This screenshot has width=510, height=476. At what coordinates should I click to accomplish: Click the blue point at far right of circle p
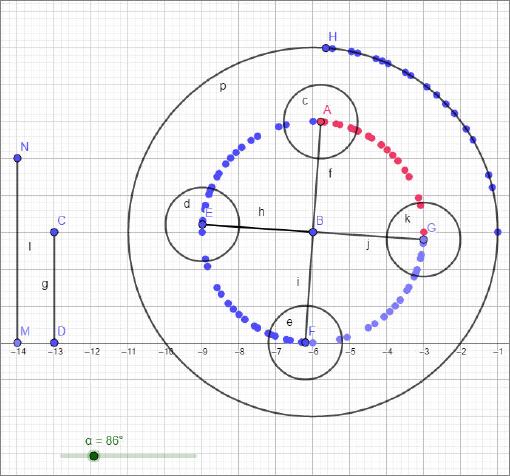[498, 232]
